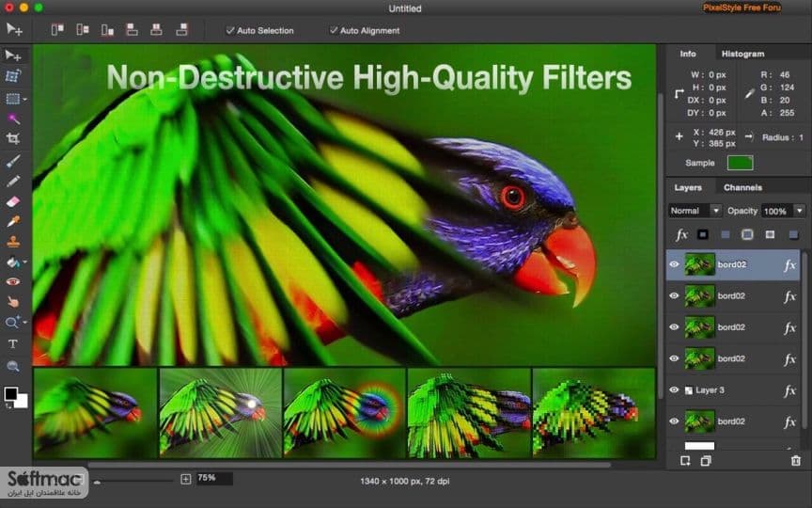
Task: Select the Text tool
Action: click(x=13, y=343)
